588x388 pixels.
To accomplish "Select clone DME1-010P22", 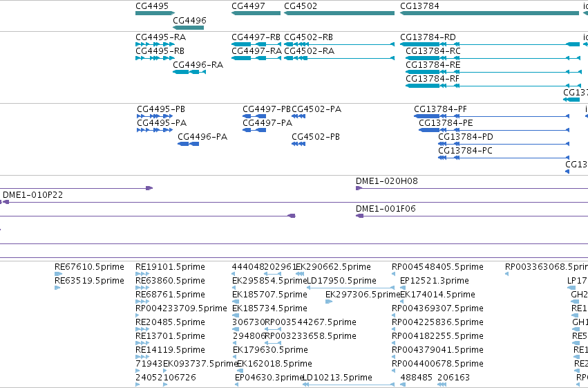I will point(294,202).
